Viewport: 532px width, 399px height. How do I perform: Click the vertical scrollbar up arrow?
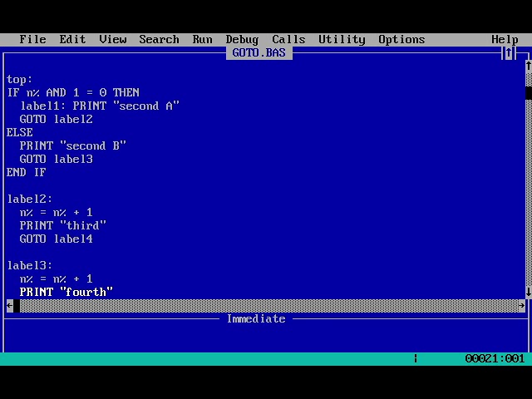(x=528, y=66)
